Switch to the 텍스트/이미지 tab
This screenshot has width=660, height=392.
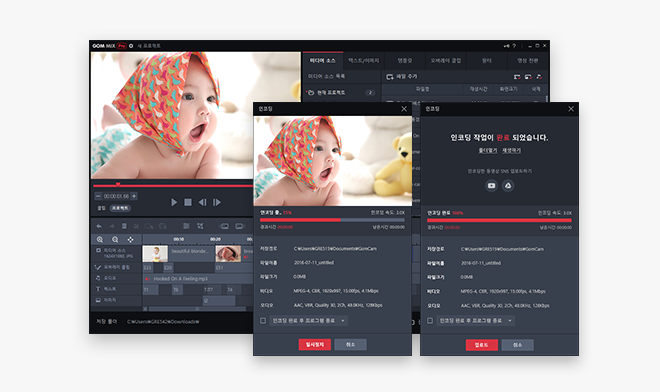click(364, 61)
